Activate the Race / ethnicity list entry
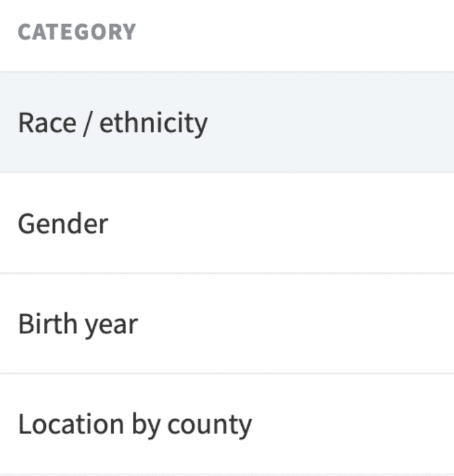Viewport: 454px width, 476px height. [x=227, y=122]
